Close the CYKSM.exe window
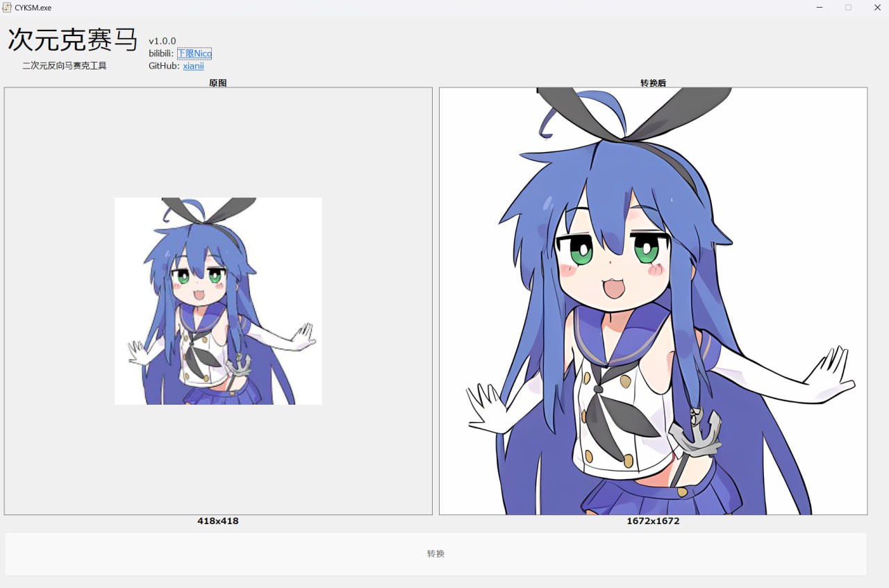 click(876, 8)
